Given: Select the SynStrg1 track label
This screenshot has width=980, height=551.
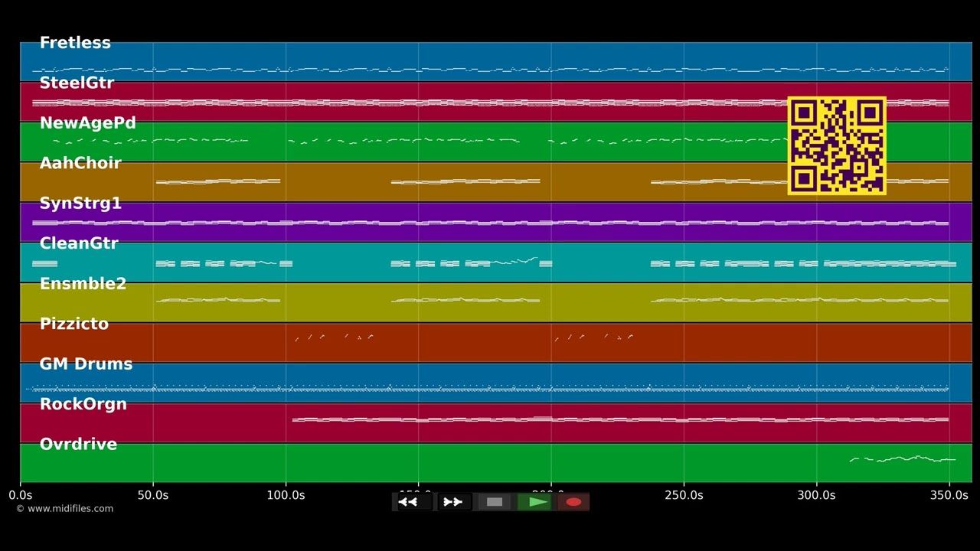Looking at the screenshot, I should click(80, 204).
